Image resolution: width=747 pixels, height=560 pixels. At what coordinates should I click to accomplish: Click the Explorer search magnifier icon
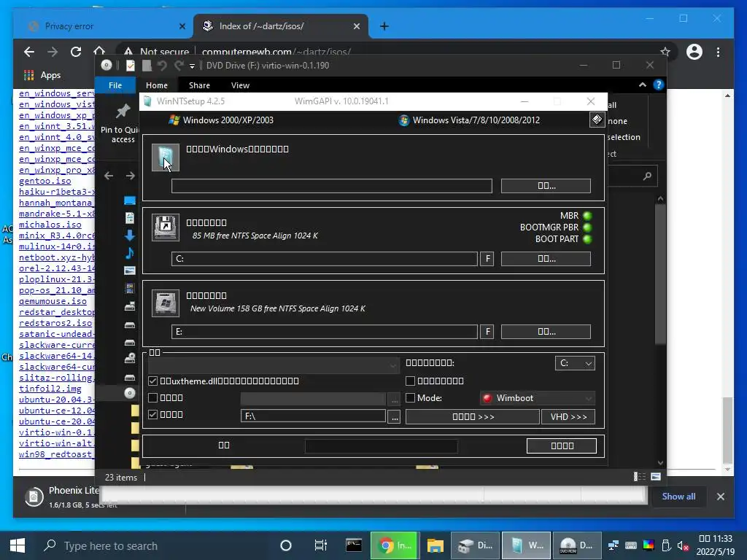tap(647, 176)
